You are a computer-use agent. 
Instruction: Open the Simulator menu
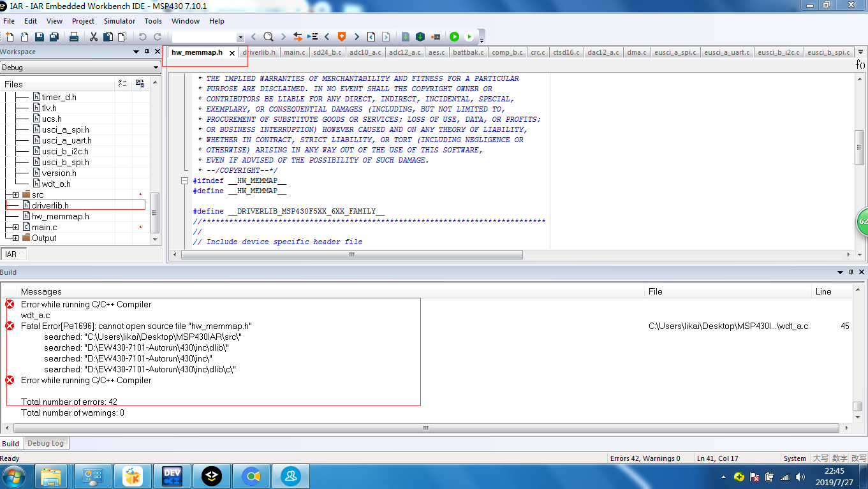pyautogui.click(x=119, y=21)
